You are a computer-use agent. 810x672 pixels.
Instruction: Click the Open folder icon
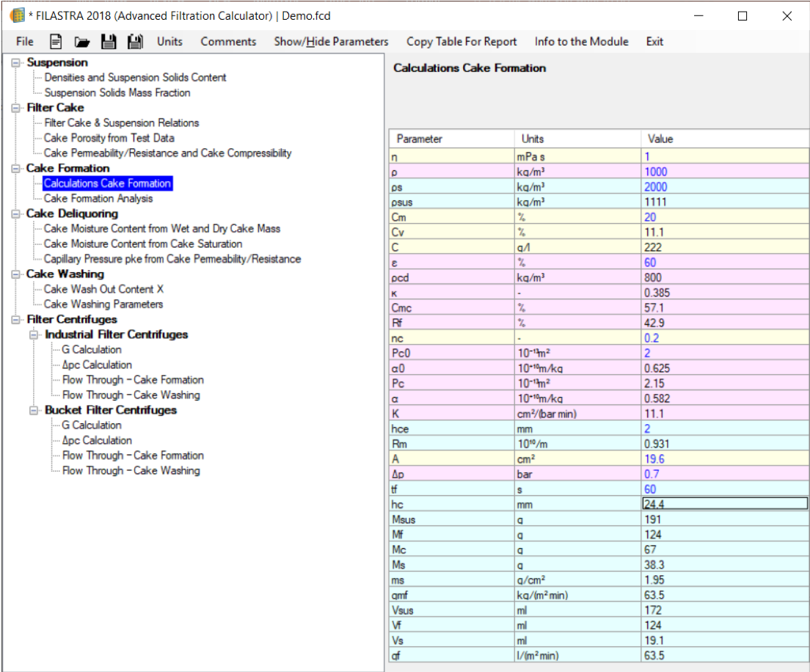tap(81, 42)
